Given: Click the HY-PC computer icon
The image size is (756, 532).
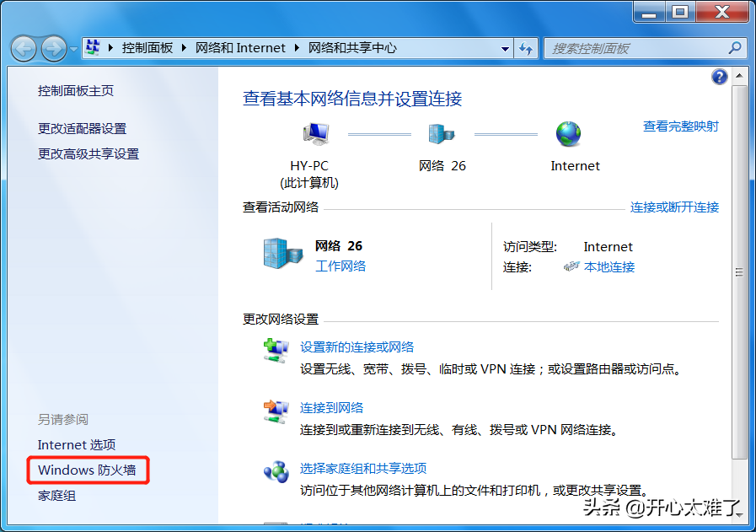Looking at the screenshot, I should (315, 134).
